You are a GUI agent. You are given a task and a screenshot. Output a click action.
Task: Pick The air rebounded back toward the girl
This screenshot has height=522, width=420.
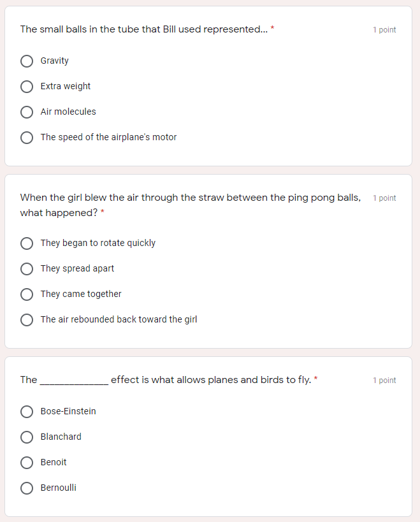click(x=27, y=320)
